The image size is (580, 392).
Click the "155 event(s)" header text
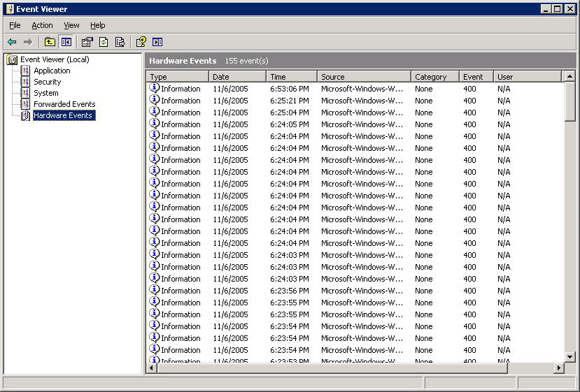pos(246,61)
